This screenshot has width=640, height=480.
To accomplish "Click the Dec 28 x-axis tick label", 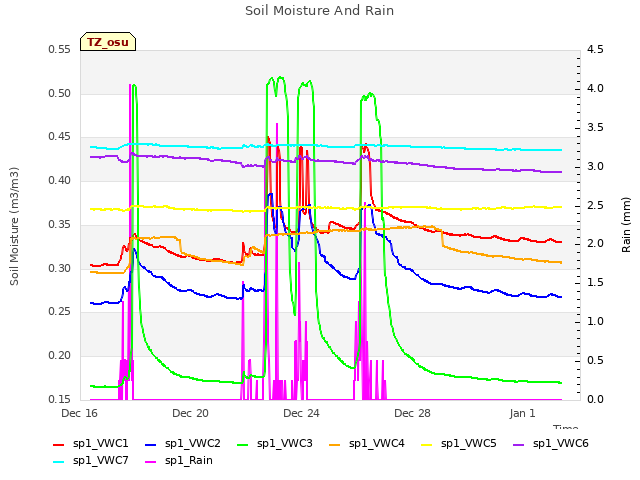I will (412, 413).
